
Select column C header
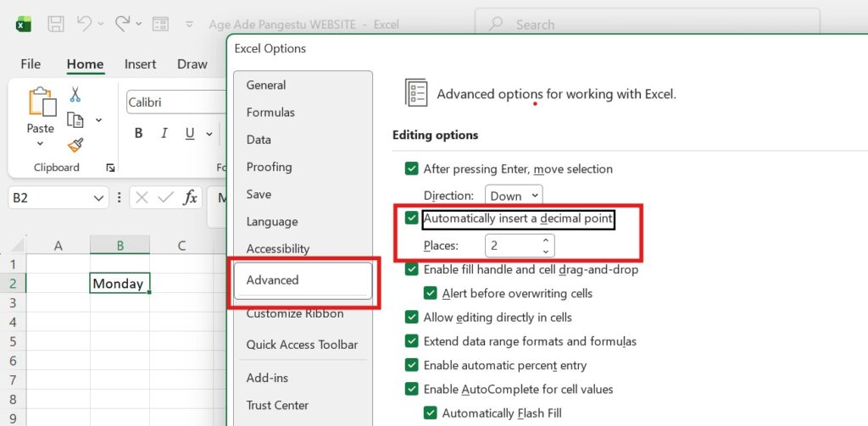pos(181,246)
